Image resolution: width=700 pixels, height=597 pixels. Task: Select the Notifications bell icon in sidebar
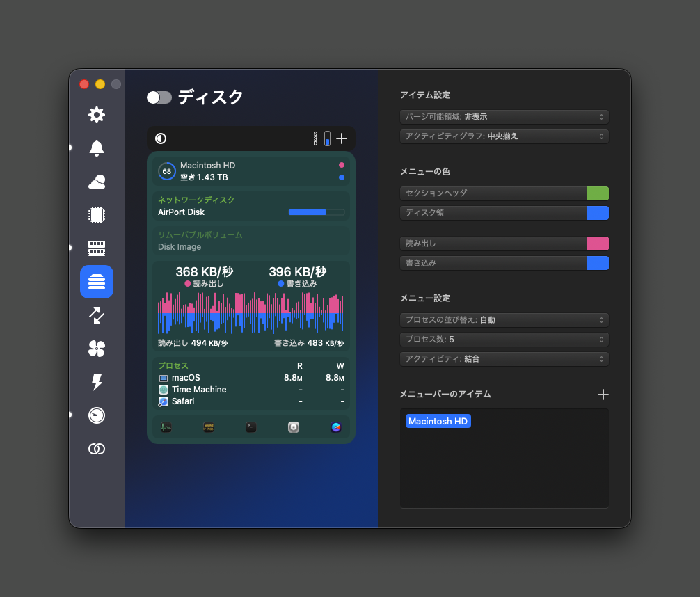[x=97, y=148]
